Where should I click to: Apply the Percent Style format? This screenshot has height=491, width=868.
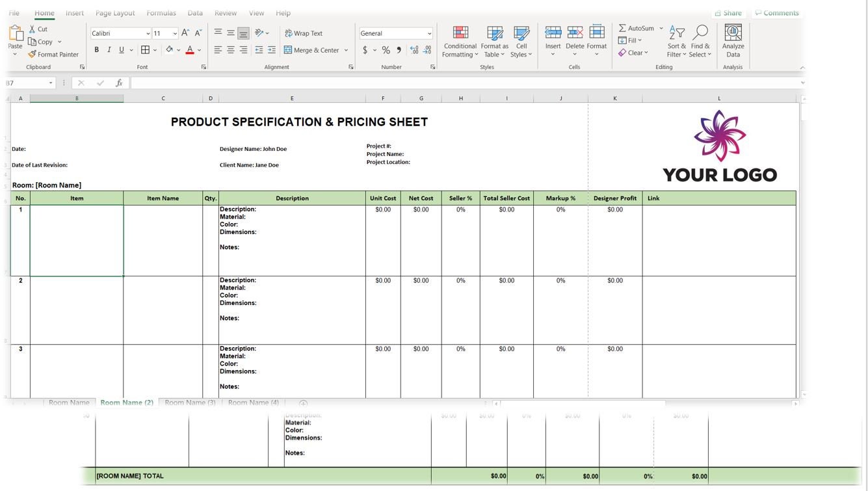(x=386, y=49)
